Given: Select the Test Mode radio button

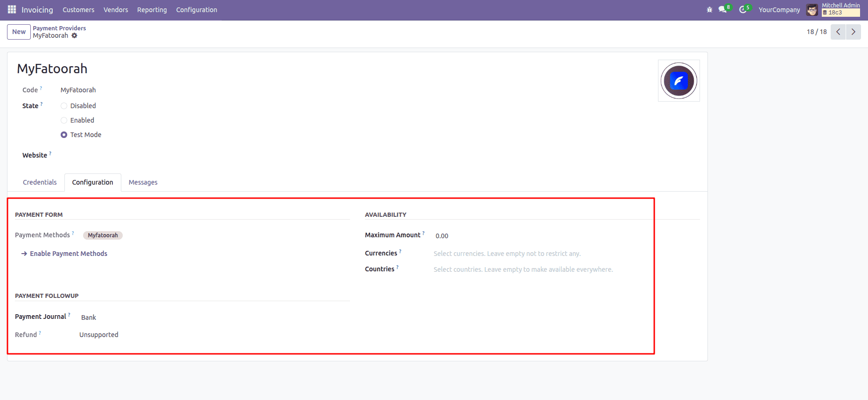Looking at the screenshot, I should [x=64, y=135].
